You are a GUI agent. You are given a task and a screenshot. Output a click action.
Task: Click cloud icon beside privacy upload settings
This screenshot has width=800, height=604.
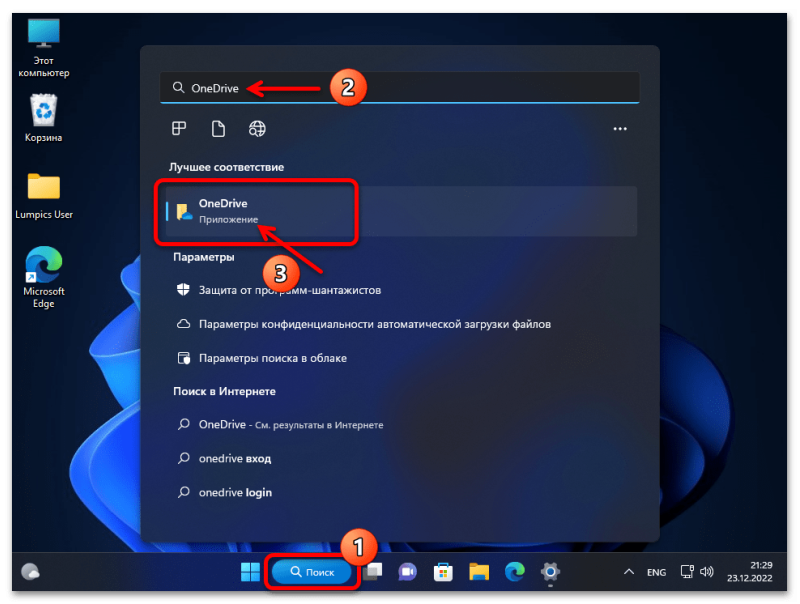pos(183,324)
